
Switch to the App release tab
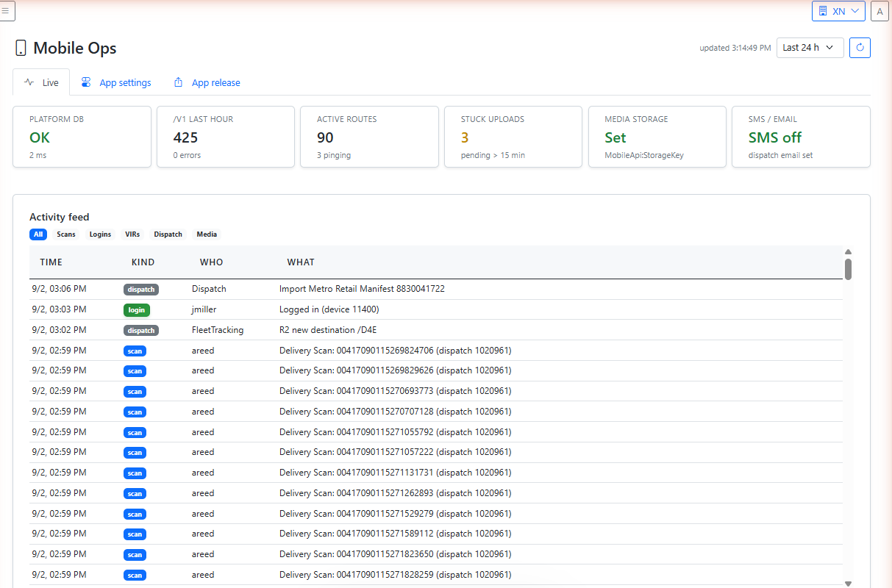coord(207,82)
